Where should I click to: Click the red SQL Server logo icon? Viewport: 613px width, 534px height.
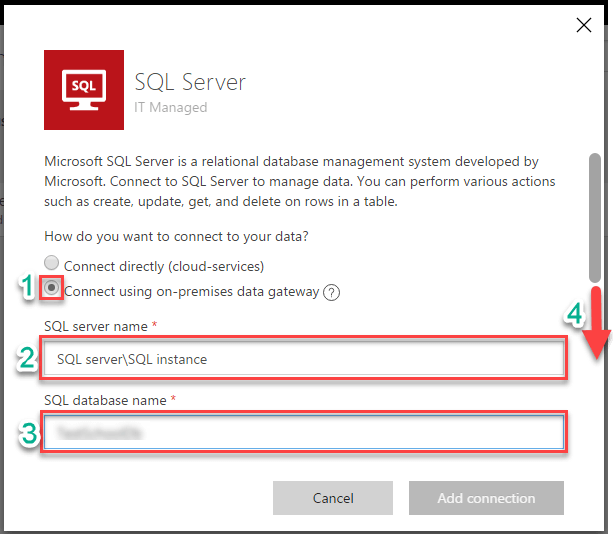click(84, 90)
